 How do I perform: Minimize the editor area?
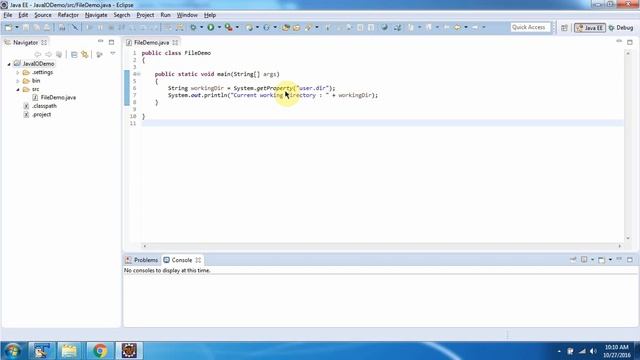click(619, 42)
